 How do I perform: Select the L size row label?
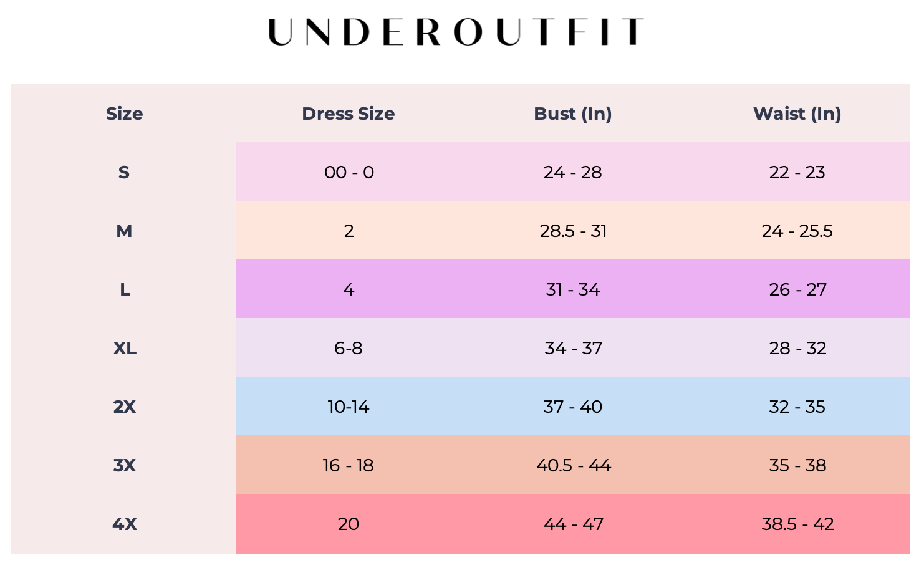(125, 289)
